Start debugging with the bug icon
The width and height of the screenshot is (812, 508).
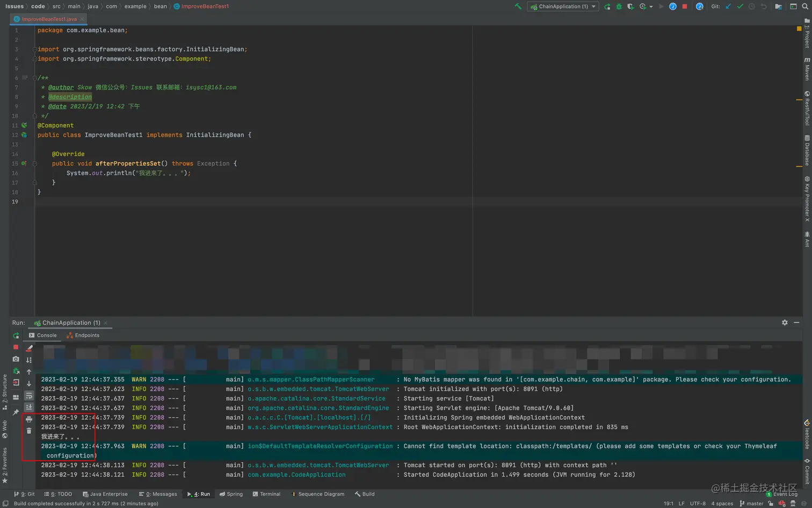click(619, 6)
